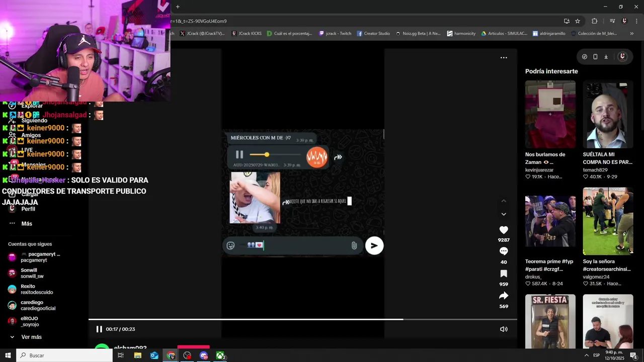The height and width of the screenshot is (362, 644).
Task: Open Task View on the taskbar
Action: click(x=121, y=355)
